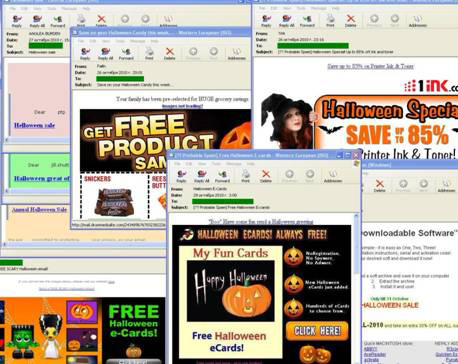
Task: Print the Halloween Candy message
Action: pyautogui.click(x=149, y=54)
